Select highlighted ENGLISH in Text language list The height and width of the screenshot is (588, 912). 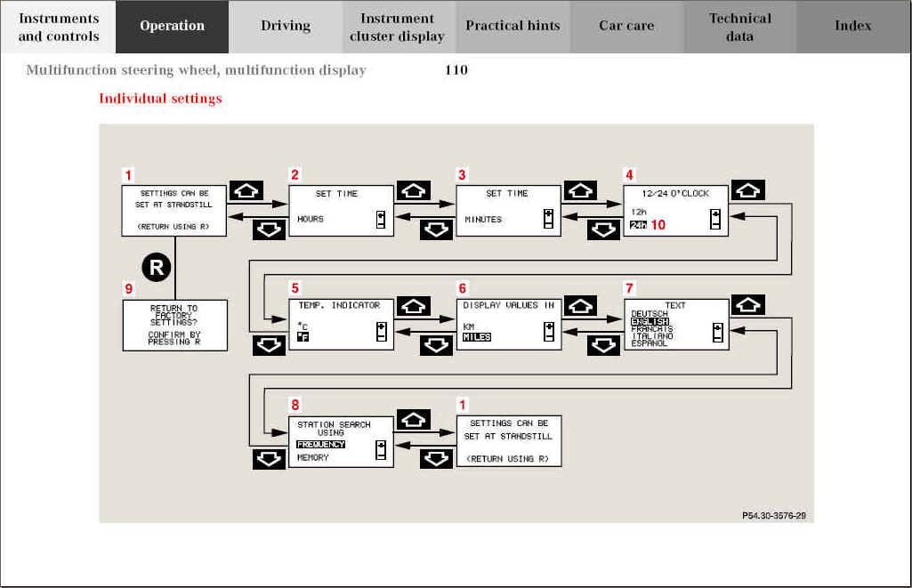point(650,321)
